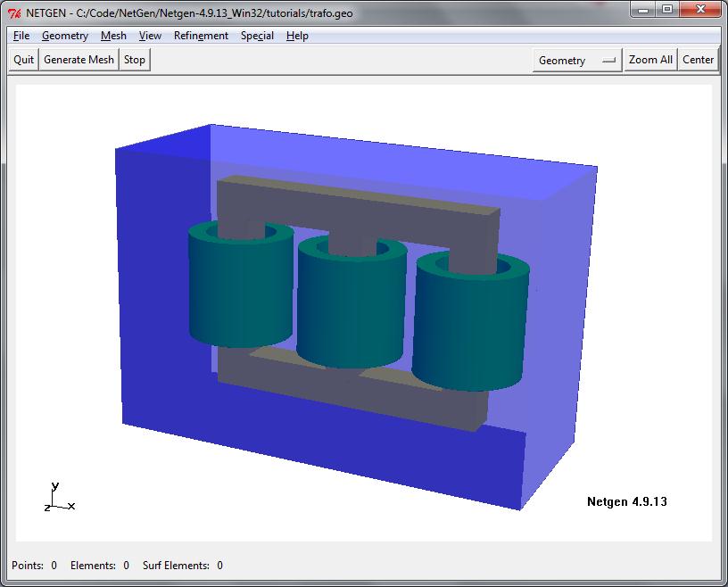Expand the Geometry view mode dropdown

[x=577, y=61]
